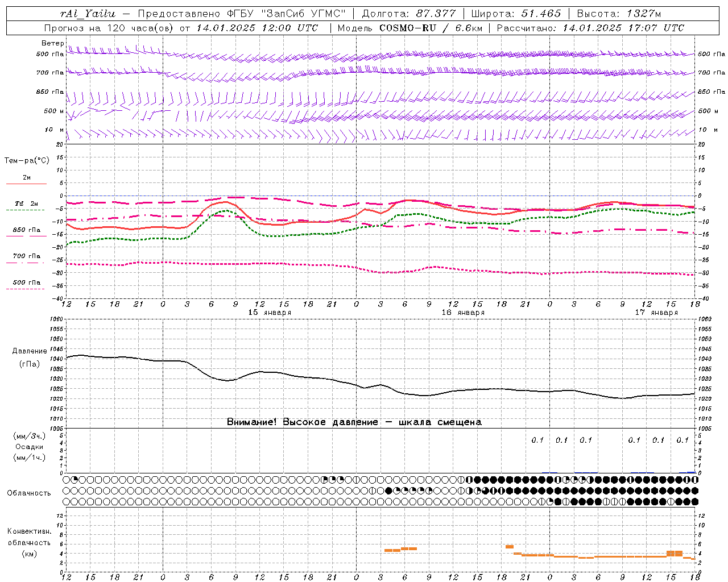This screenshot has width=728, height=582.
Task: Click 1005 on the right pressure axis
Action: [x=704, y=429]
